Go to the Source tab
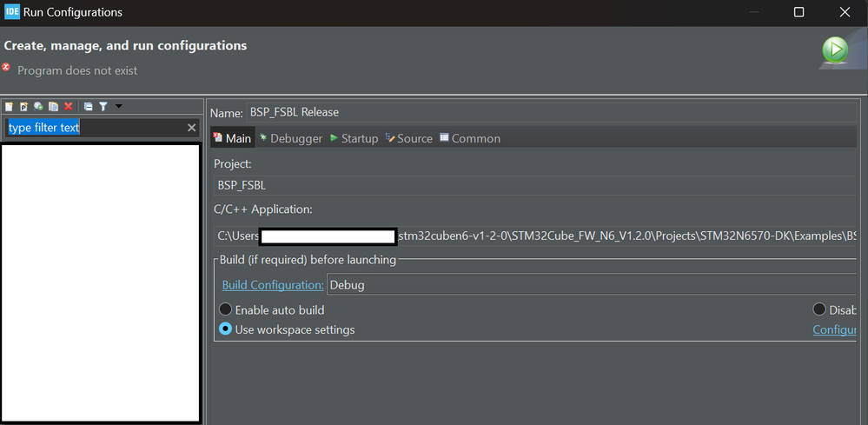Image resolution: width=868 pixels, height=425 pixels. [408, 138]
